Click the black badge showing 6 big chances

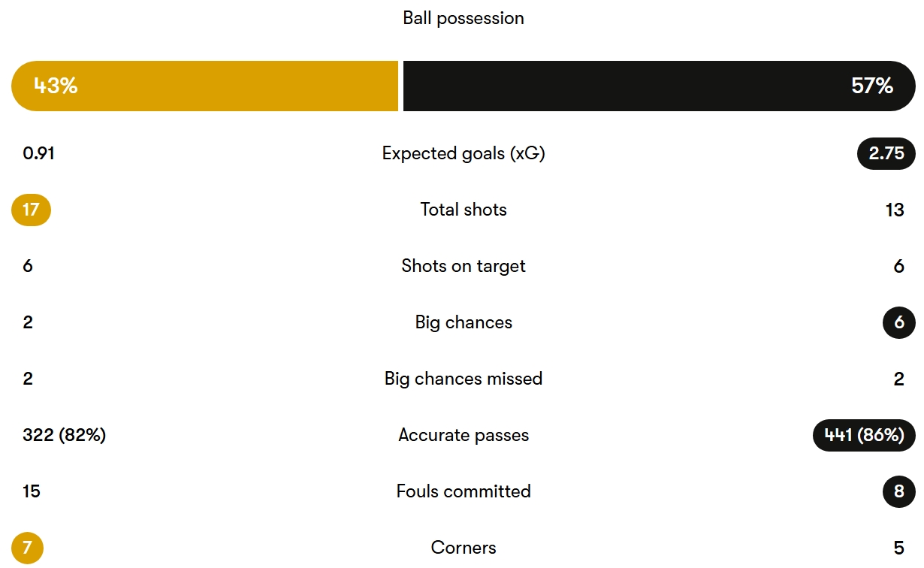898,322
